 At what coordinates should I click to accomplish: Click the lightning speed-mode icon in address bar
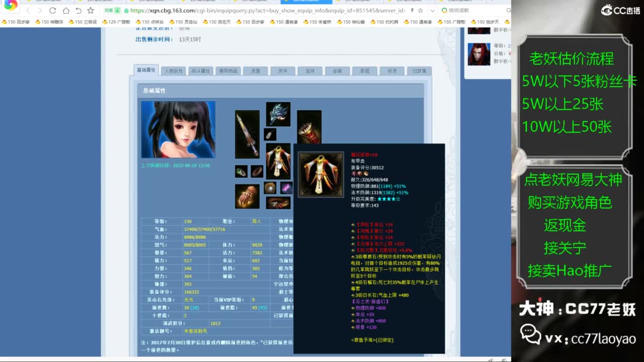pyautogui.click(x=413, y=11)
